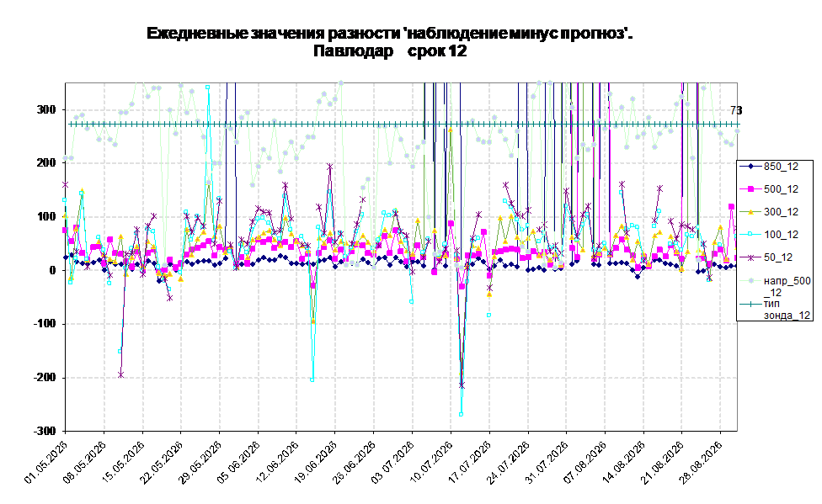
Task: Click the x-axis date 28.08.2026
Action: 702,462
